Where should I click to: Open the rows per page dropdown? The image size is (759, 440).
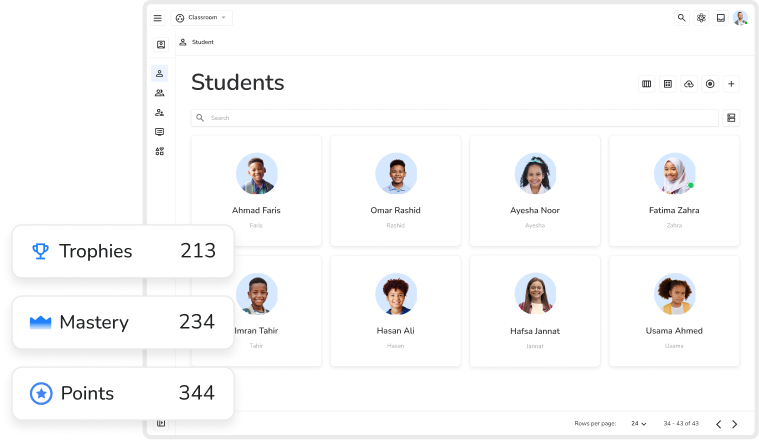click(638, 424)
